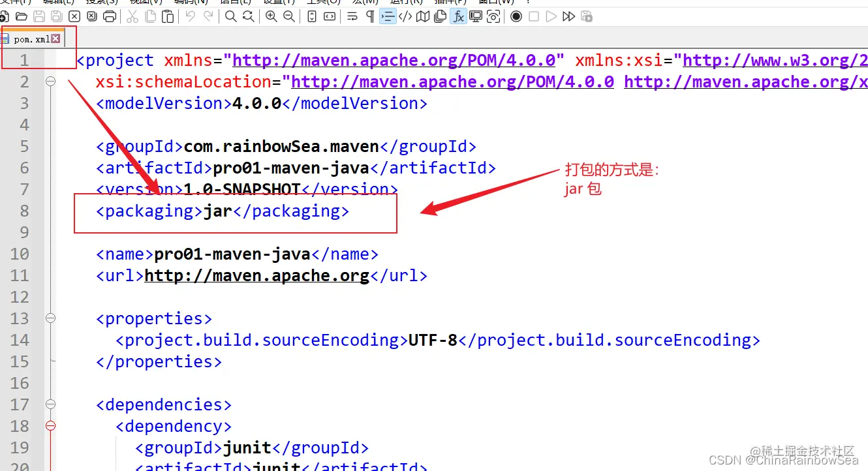Toggle the Function List fx icon
The height and width of the screenshot is (471, 868).
pyautogui.click(x=458, y=16)
